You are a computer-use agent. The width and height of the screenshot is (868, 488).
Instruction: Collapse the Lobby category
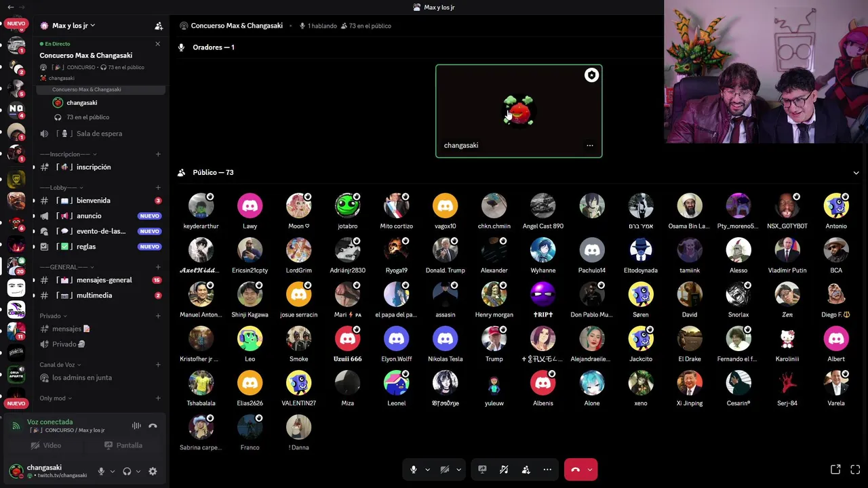coord(61,188)
